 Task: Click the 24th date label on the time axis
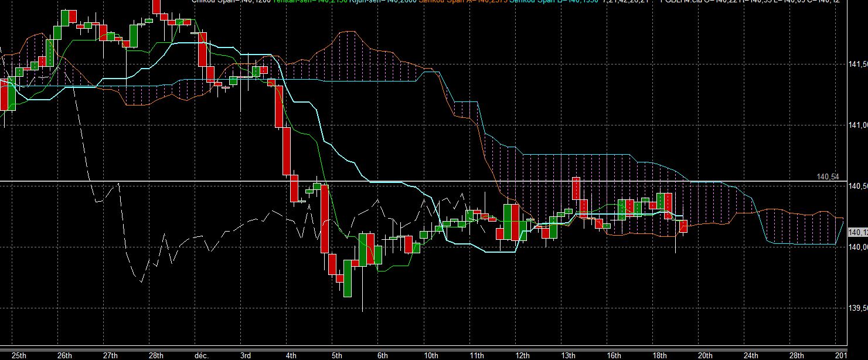(751, 355)
